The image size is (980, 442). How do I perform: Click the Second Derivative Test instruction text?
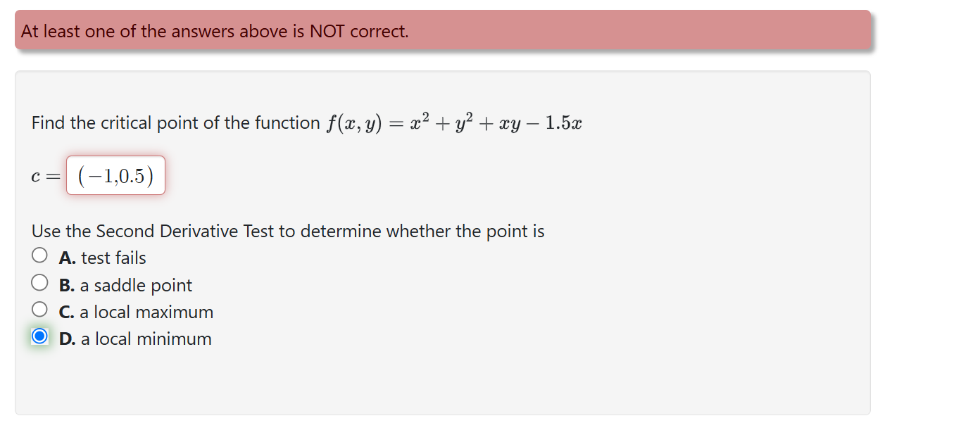tap(288, 231)
